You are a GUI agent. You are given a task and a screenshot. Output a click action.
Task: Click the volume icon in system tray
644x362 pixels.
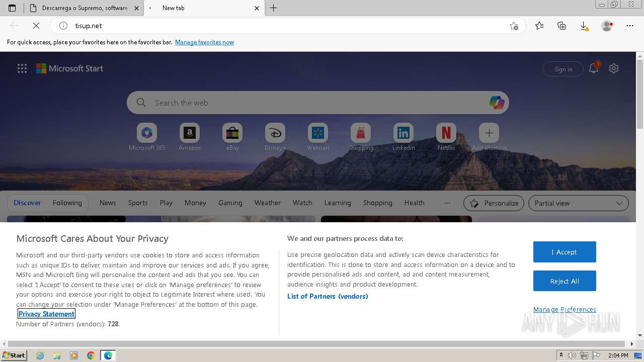pyautogui.click(x=573, y=355)
